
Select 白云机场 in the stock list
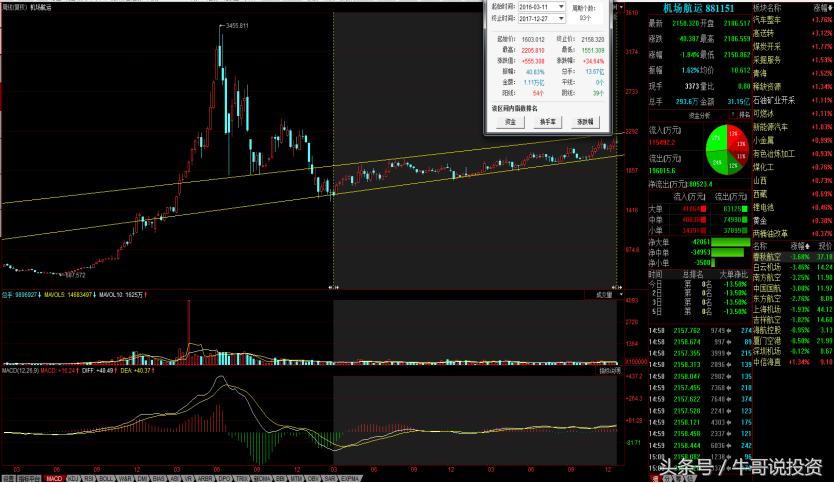(x=793, y=267)
